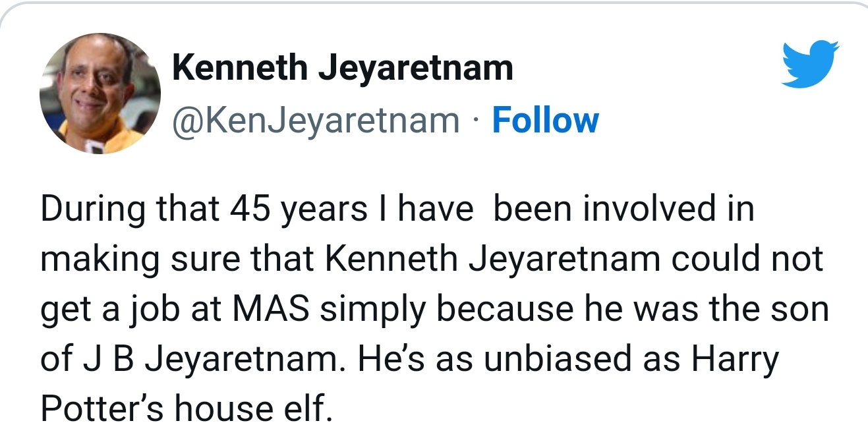The width and height of the screenshot is (868, 448).
Task: Click the bold Kenneth Jeyaretnam display name
Action: (x=342, y=68)
